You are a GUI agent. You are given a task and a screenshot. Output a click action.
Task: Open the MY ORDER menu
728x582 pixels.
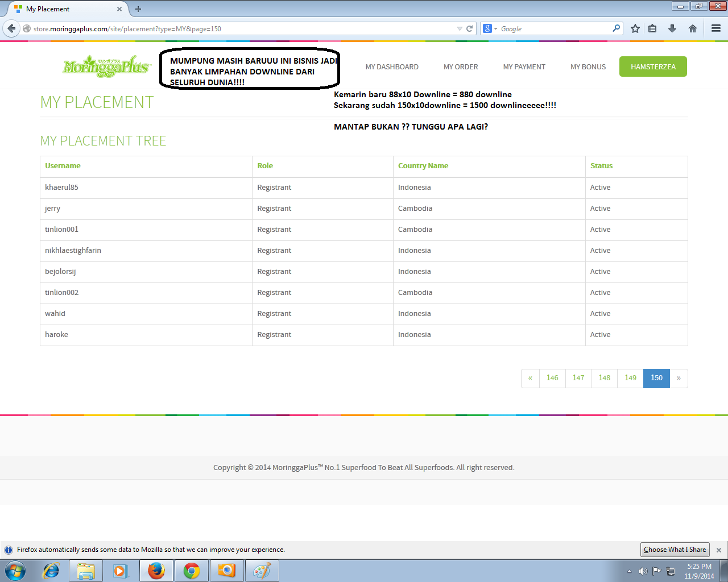click(461, 66)
